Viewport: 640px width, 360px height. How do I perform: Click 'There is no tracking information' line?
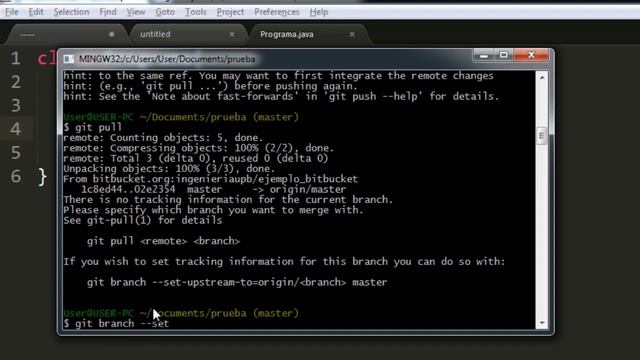228,200
